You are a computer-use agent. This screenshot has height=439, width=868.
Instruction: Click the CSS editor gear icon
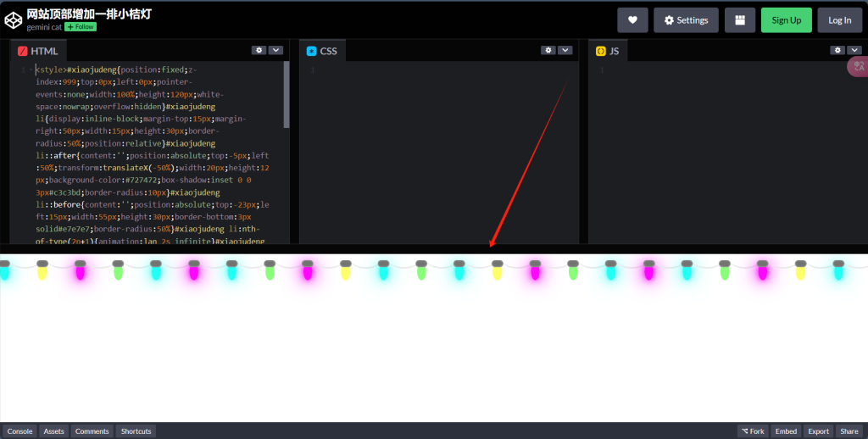548,50
